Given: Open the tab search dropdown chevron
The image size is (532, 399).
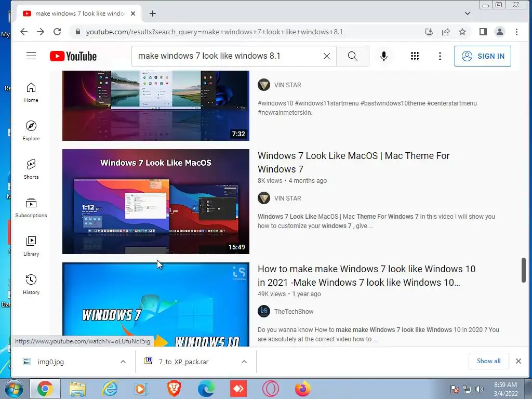Looking at the screenshot, I should click(x=468, y=14).
